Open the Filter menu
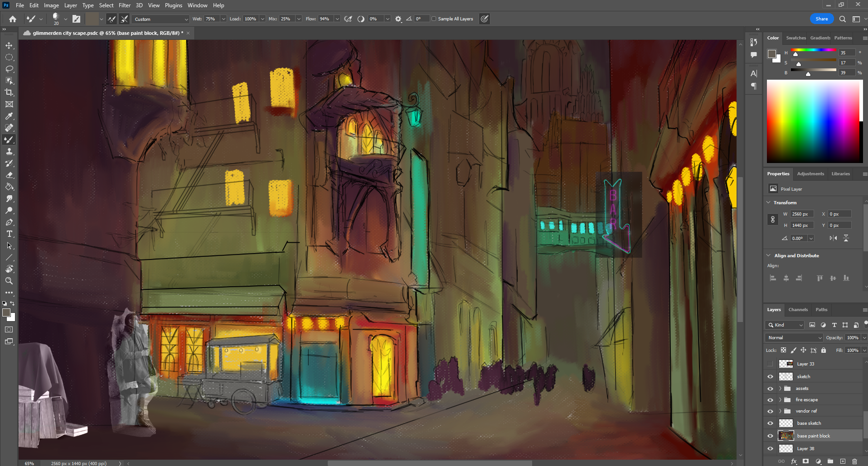 (x=125, y=5)
